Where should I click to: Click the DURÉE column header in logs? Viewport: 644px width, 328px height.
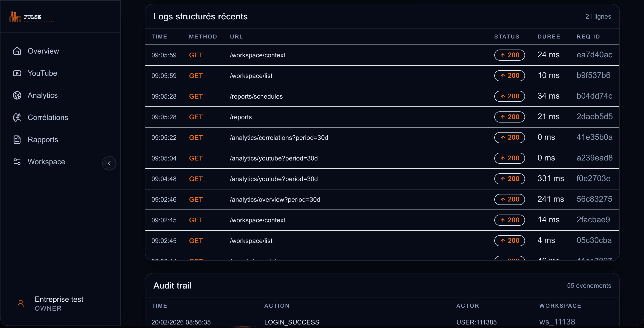pyautogui.click(x=549, y=37)
